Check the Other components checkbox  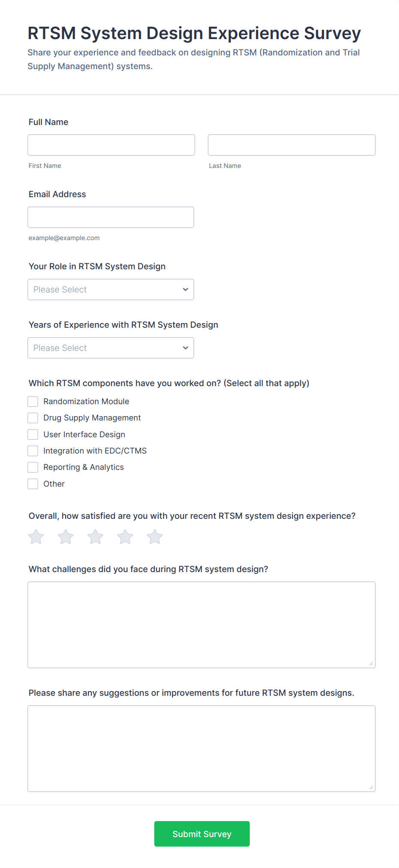click(x=33, y=484)
